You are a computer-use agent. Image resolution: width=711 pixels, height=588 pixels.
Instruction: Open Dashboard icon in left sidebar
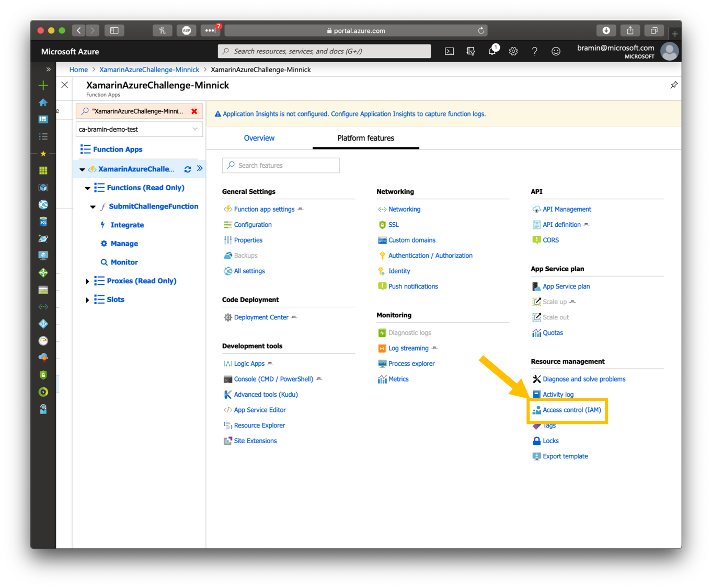(x=43, y=119)
